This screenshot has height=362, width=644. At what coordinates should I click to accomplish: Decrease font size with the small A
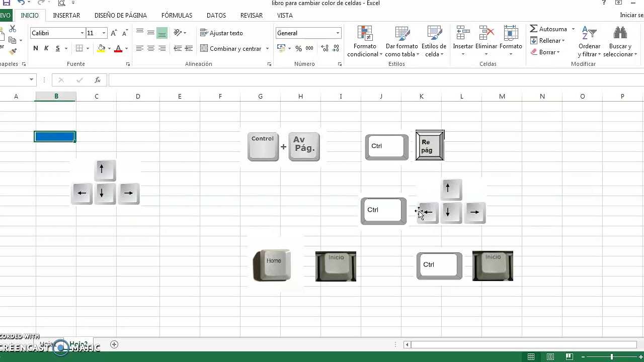click(124, 33)
